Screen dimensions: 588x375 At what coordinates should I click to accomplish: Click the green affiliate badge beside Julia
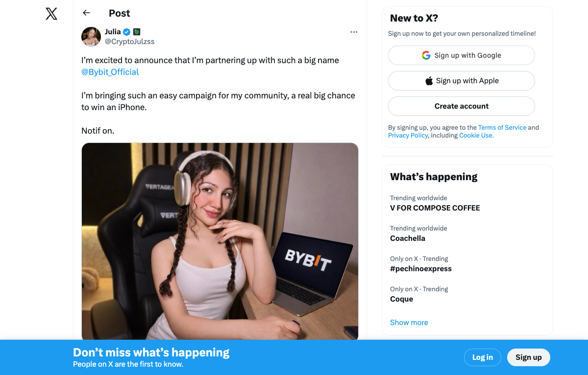coord(137,32)
